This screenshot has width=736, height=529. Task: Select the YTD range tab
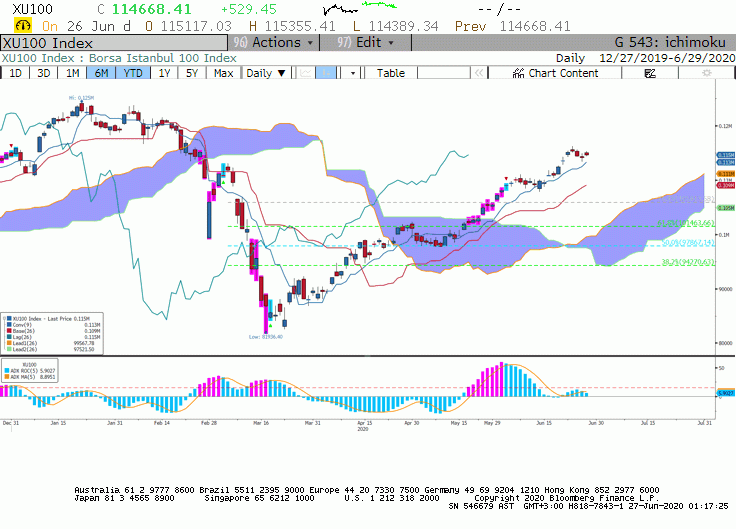pos(133,73)
